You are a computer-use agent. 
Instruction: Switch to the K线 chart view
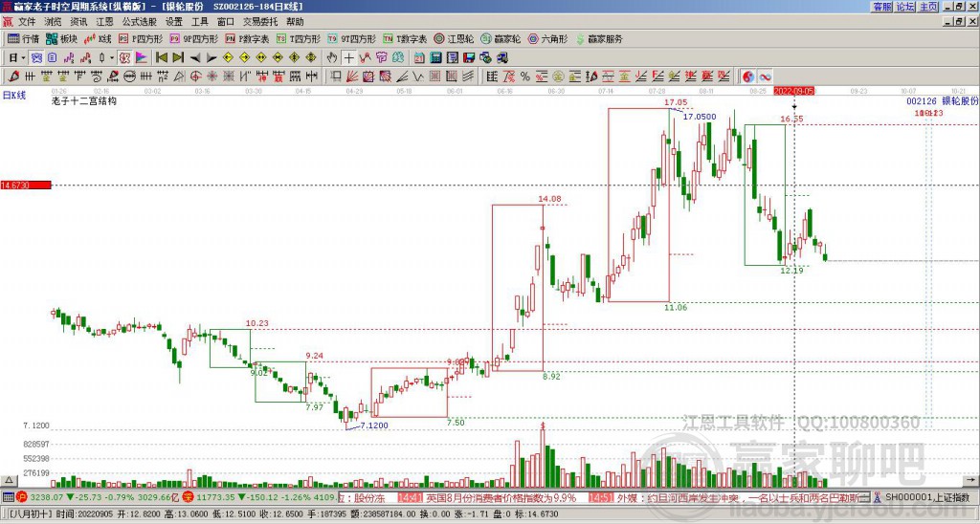point(98,38)
